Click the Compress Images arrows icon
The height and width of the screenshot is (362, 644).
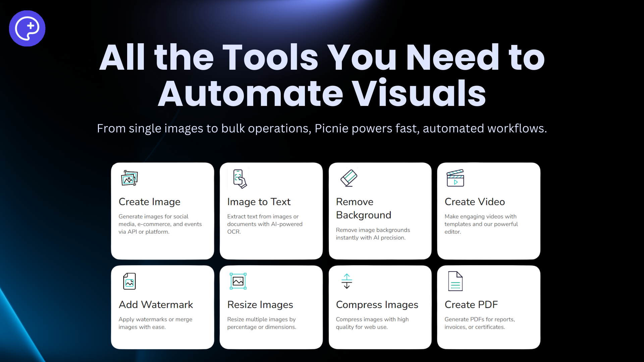coord(347,281)
